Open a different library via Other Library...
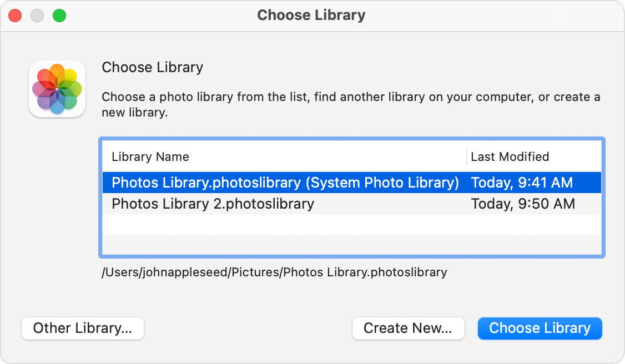Viewport: 625px width, 364px height. pyautogui.click(x=82, y=328)
